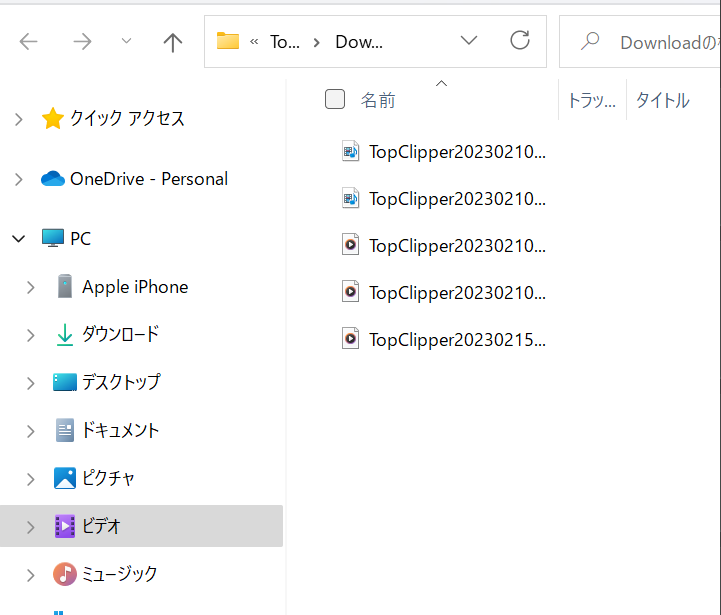
Task: Open the デスクトップ folder in the sidebar
Action: pyautogui.click(x=120, y=382)
